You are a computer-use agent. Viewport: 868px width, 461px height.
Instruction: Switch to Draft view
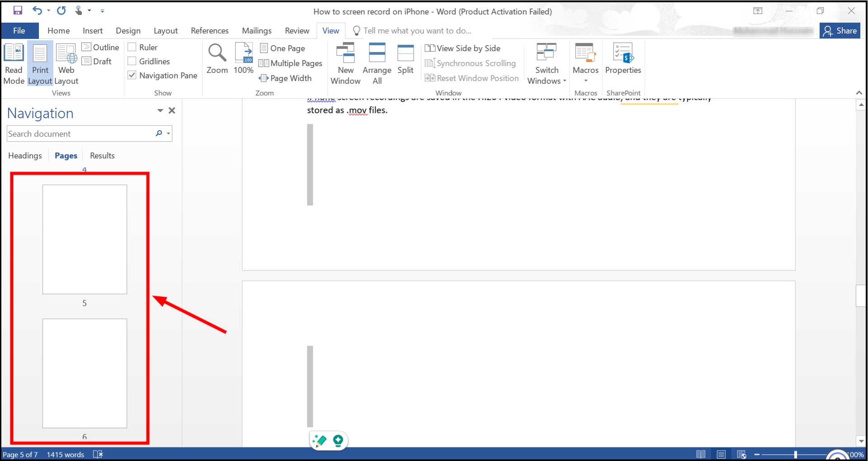pos(97,61)
